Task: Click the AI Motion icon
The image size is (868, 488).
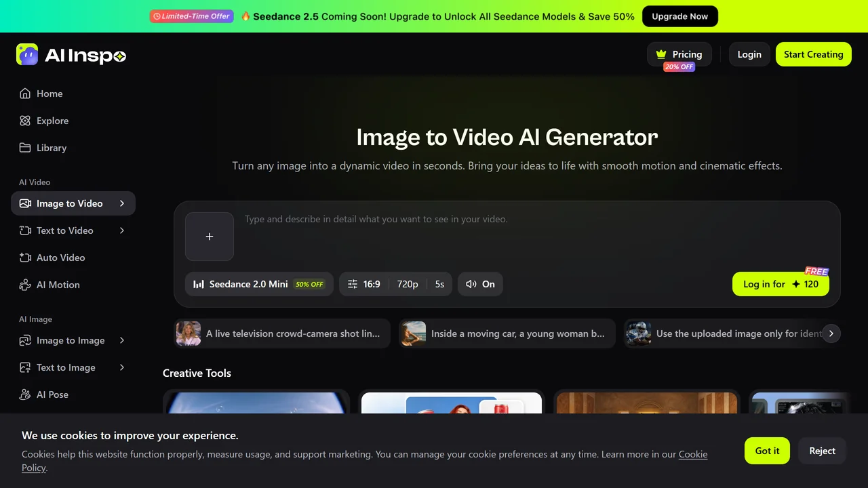Action: [25, 285]
